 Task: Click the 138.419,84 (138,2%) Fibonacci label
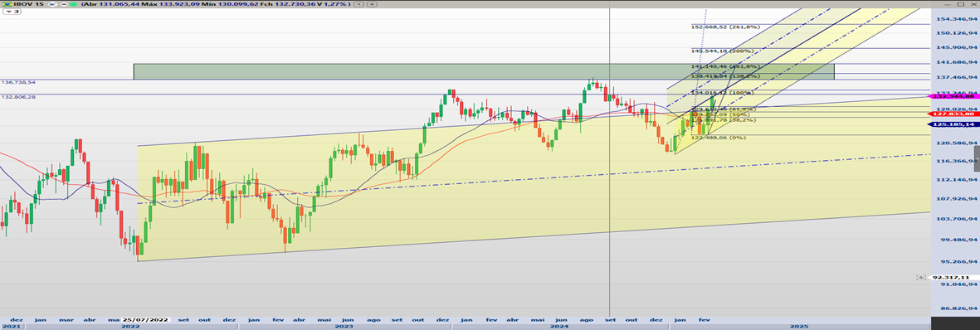click(x=725, y=76)
